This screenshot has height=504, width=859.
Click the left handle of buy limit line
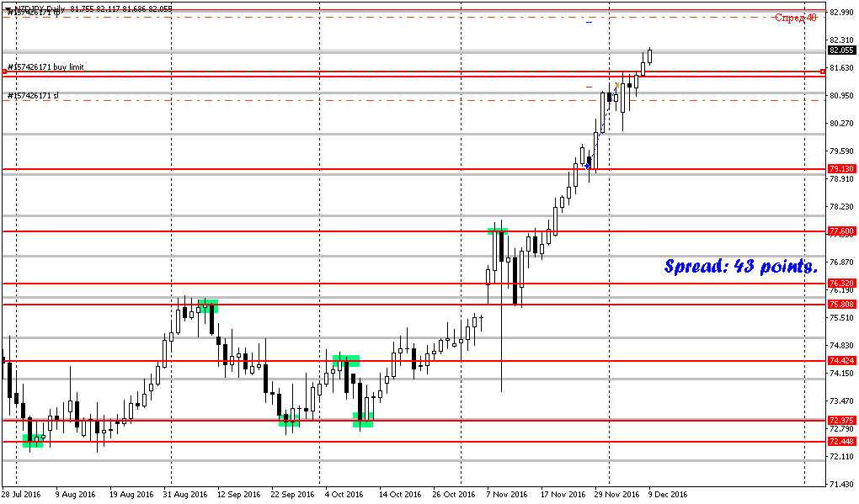(4, 72)
